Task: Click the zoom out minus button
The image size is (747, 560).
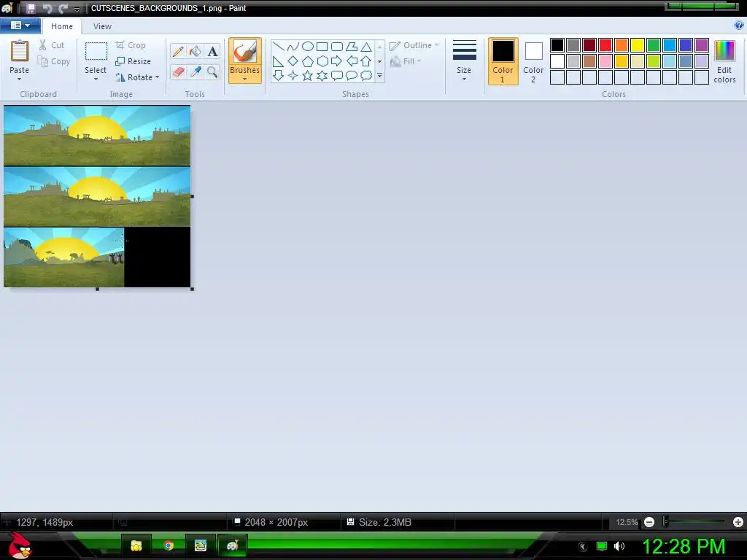Action: (x=649, y=522)
